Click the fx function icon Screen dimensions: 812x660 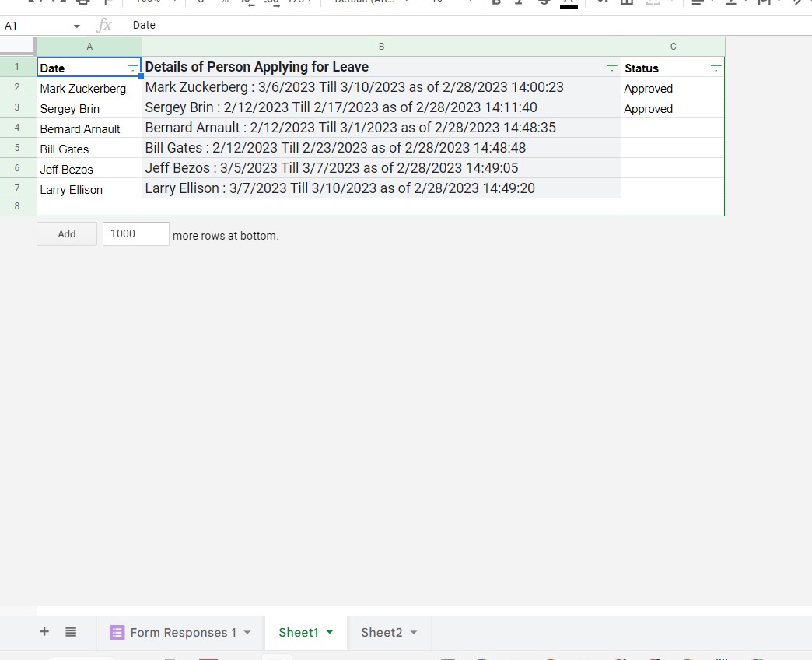pos(104,25)
